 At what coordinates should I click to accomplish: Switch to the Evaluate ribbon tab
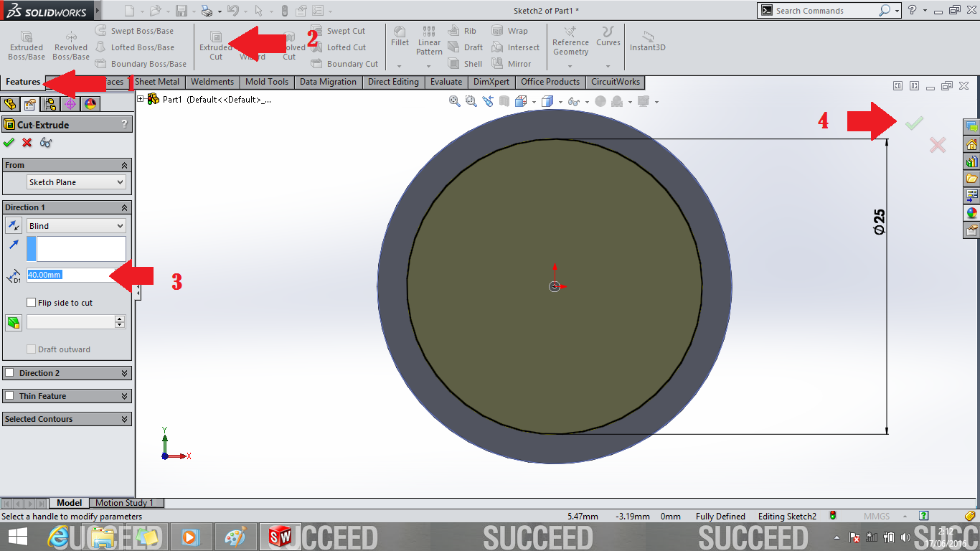pos(446,82)
